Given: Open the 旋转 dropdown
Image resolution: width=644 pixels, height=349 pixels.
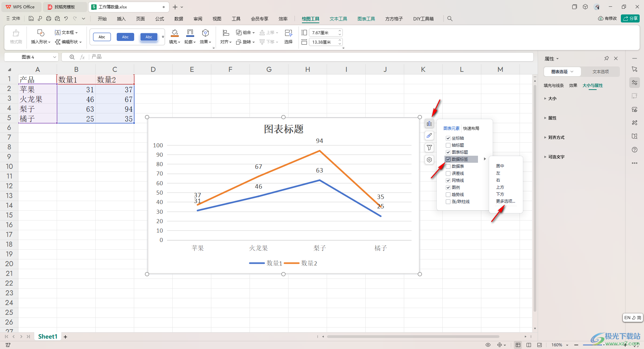Looking at the screenshot, I should tap(246, 42).
